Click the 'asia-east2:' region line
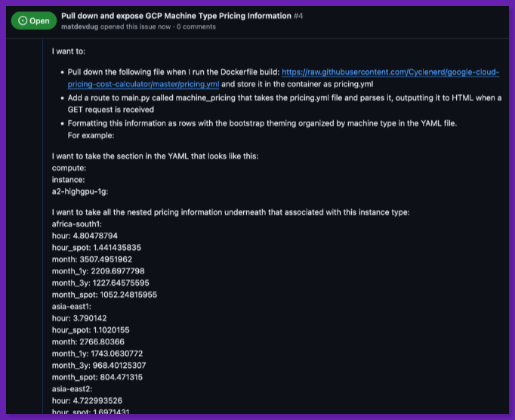The height and width of the screenshot is (420, 515). pos(72,388)
